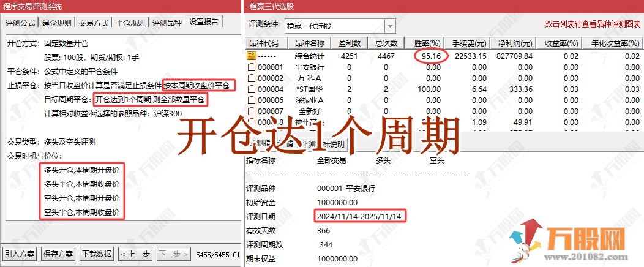The image size is (644, 267).
Task: Sort by the 总次数 column header
Action: pos(386,43)
